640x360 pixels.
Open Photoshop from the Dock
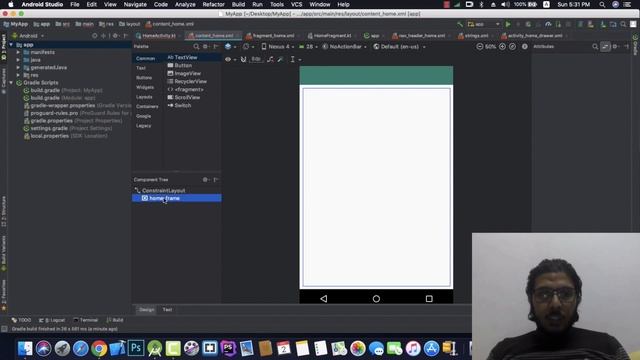tap(136, 348)
